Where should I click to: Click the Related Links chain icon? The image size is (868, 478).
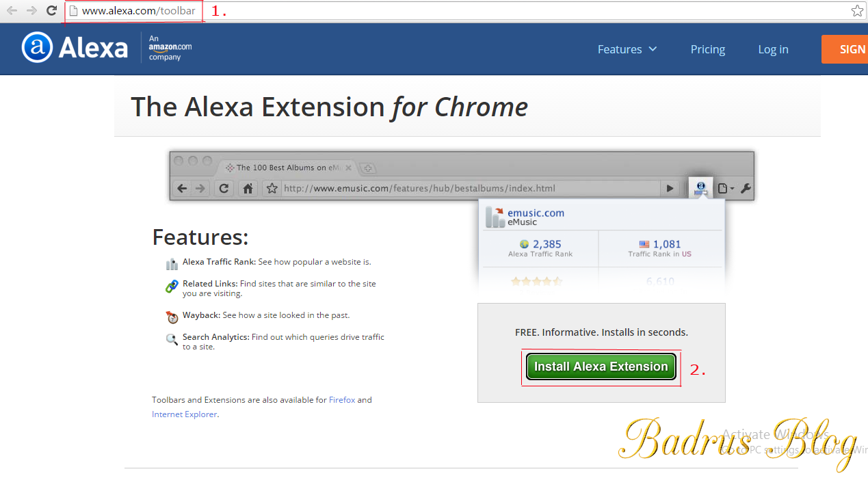click(x=172, y=287)
